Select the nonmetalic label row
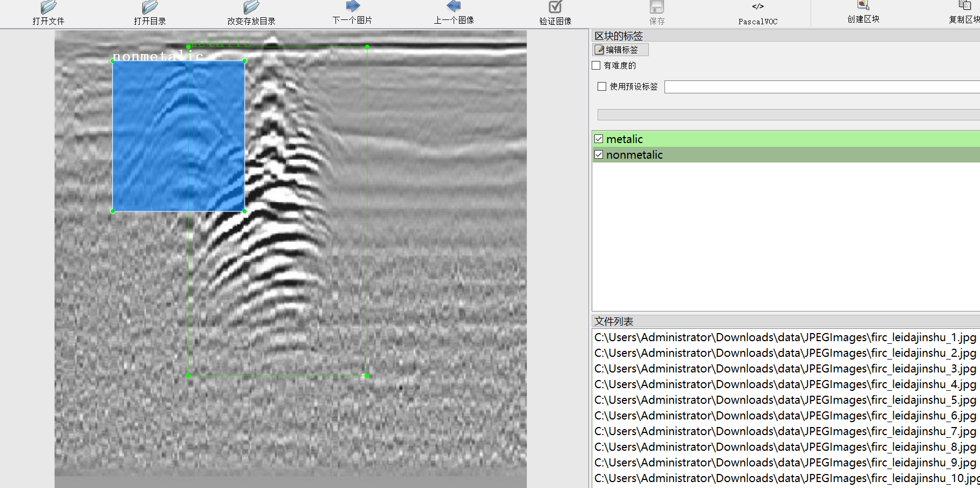This screenshot has width=980, height=488. point(786,155)
